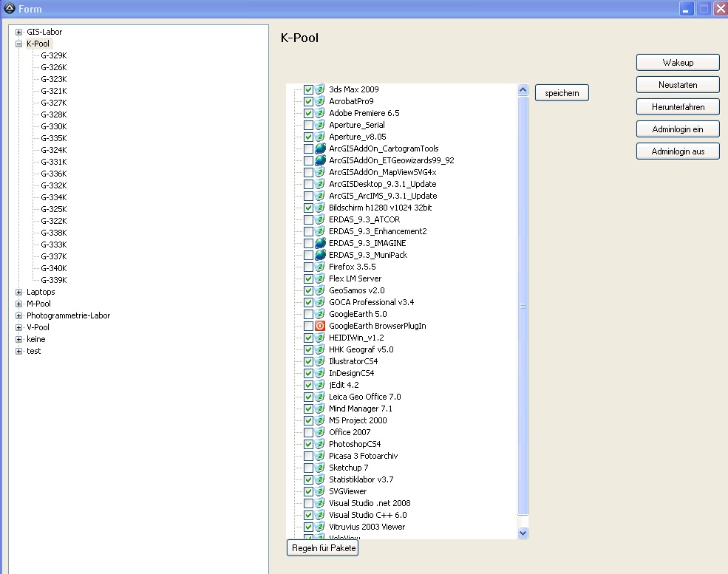The height and width of the screenshot is (574, 728).
Task: Click the package icon beside PhotoshopCS4
Action: pos(320,444)
